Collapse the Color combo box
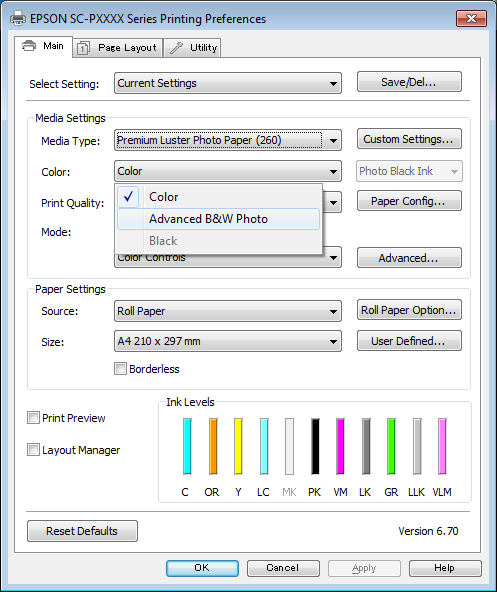Screen dimensions: 497x592 point(228,171)
